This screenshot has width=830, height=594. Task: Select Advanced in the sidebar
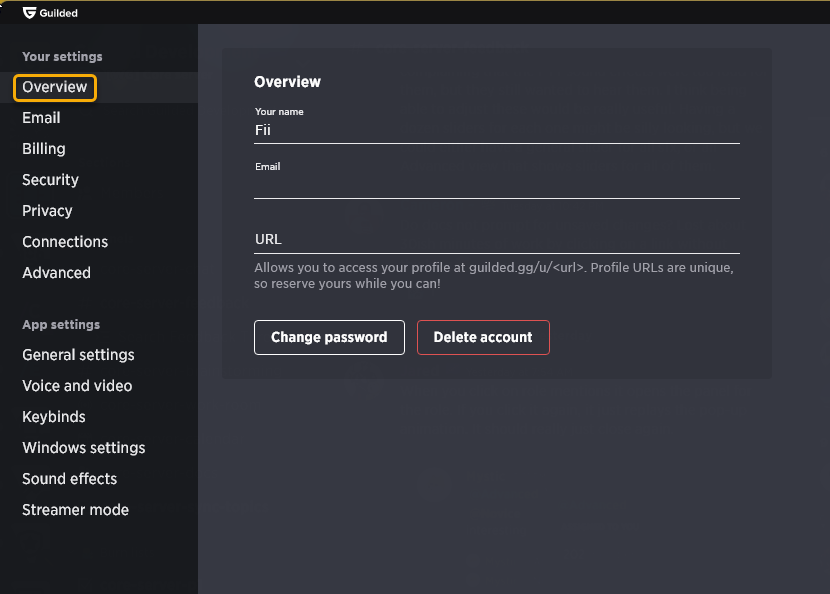[57, 273]
